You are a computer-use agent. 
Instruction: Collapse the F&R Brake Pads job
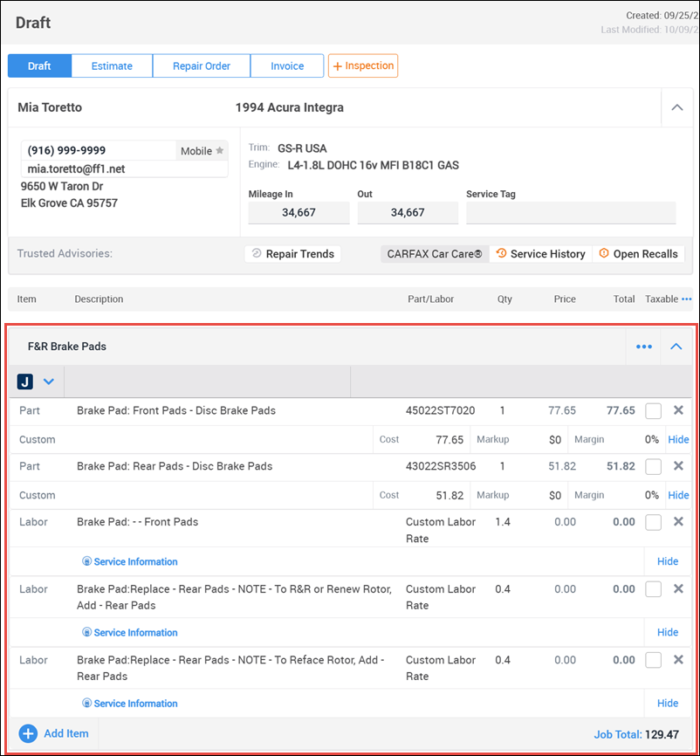click(x=676, y=347)
